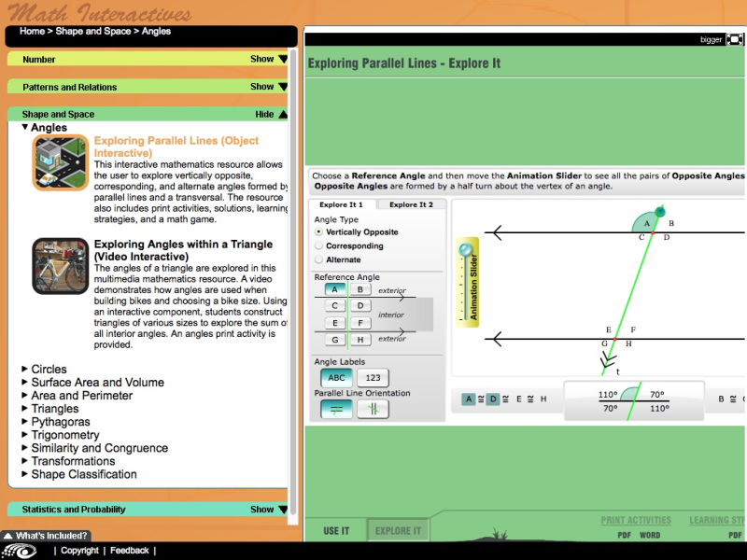Open Exploring Parallel Lines (Object Interactive) link
The height and width of the screenshot is (560, 747).
pos(176,147)
